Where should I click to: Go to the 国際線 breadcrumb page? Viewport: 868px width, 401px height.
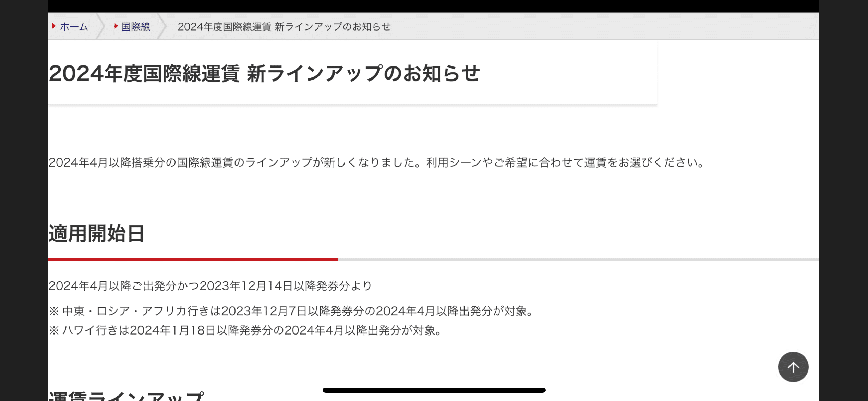click(136, 26)
